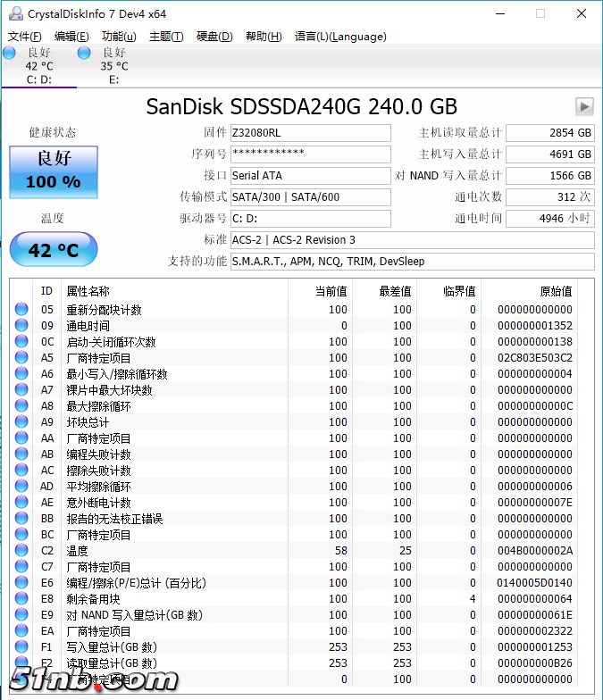Click the status orb of row 0C

coord(21,341)
